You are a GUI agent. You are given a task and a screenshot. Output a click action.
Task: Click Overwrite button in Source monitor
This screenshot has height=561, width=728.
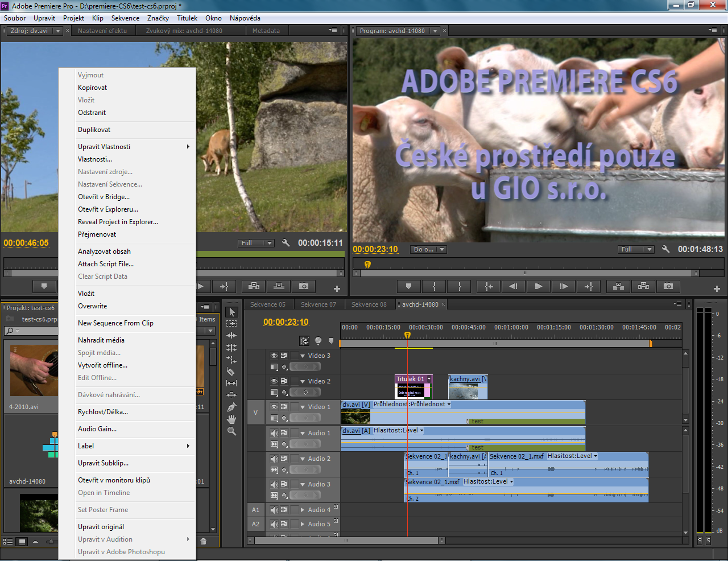point(279,286)
